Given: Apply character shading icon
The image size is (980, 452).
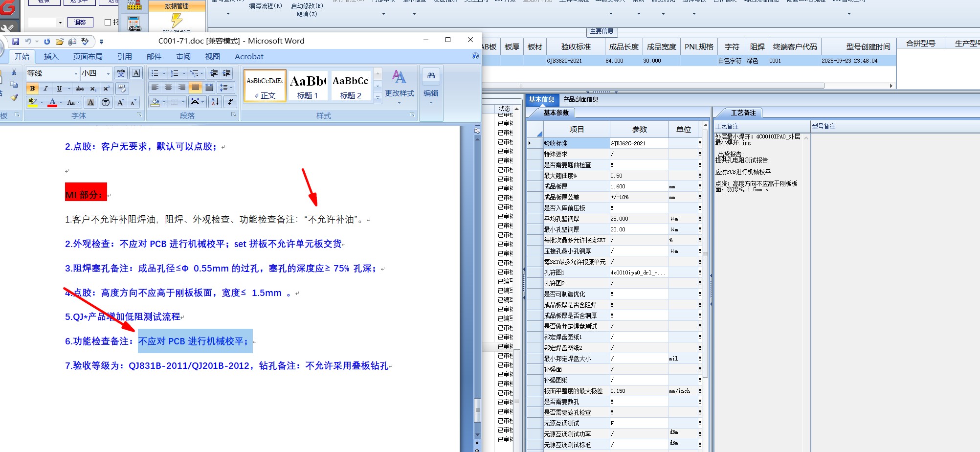Looking at the screenshot, I should [x=90, y=102].
